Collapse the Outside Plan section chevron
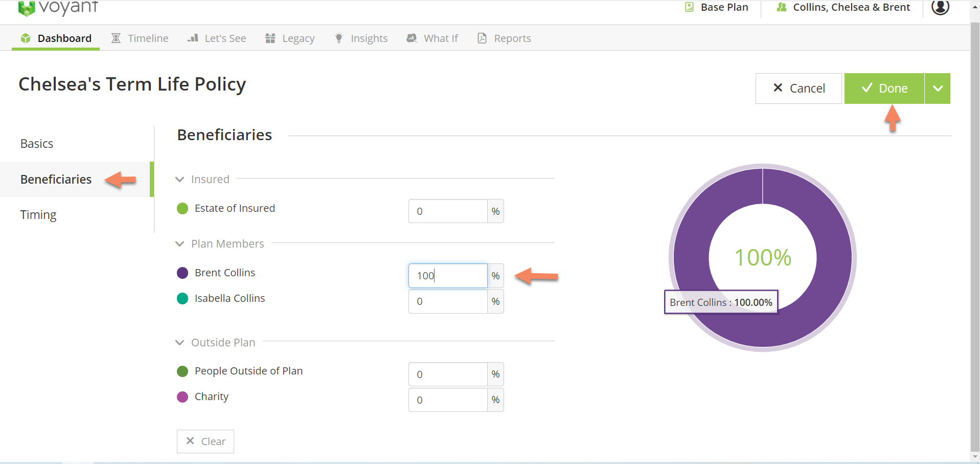The image size is (980, 464). coord(179,343)
